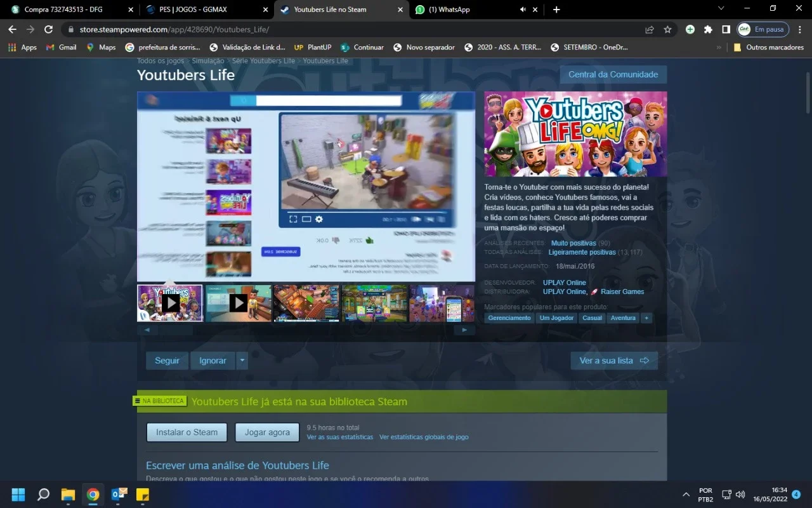Open the Novo separador bookmark
The height and width of the screenshot is (508, 812).
424,47
